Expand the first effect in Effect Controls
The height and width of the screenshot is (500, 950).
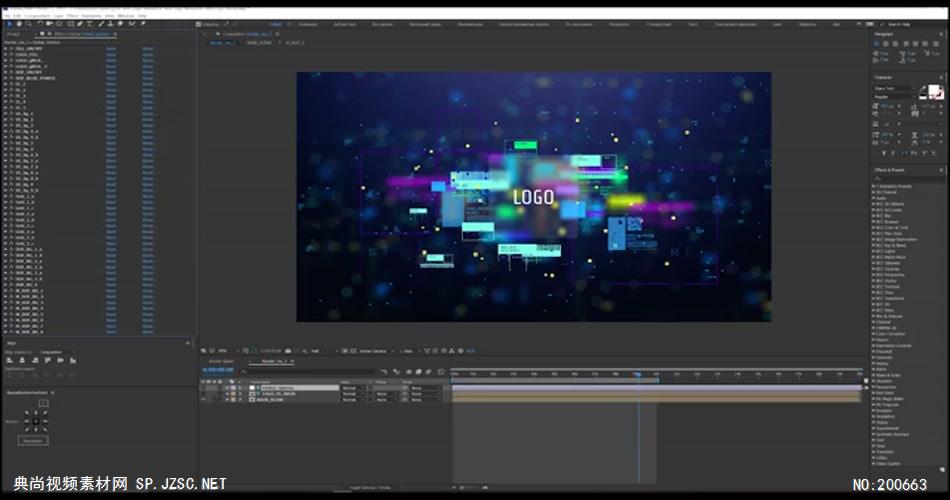tap(5, 48)
